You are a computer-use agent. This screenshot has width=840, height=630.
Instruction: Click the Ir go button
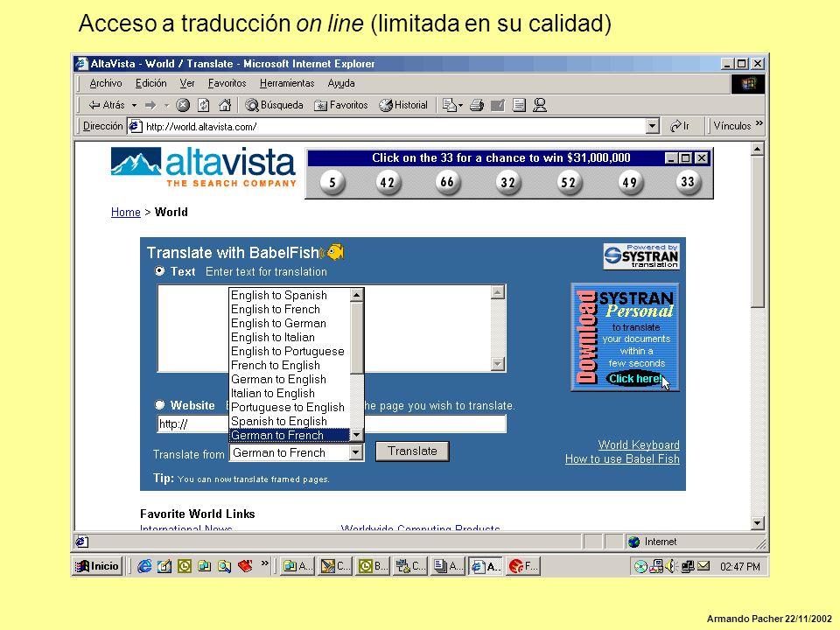point(680,126)
